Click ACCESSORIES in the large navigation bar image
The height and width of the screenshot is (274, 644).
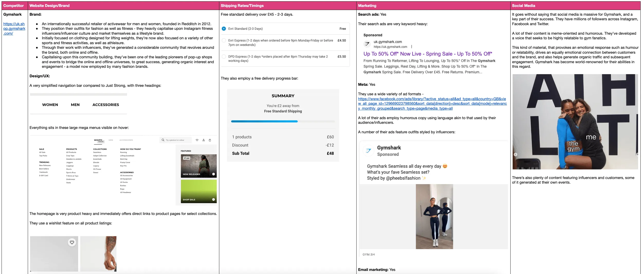point(106,105)
